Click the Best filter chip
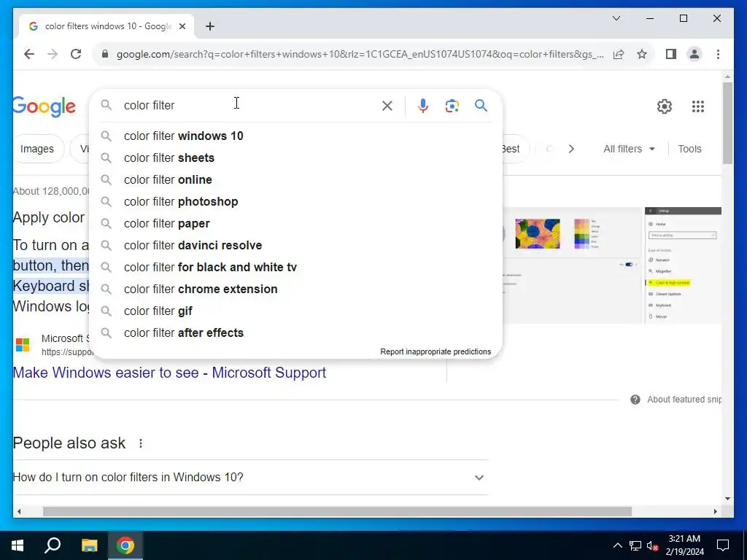The image size is (747, 560). click(x=514, y=149)
